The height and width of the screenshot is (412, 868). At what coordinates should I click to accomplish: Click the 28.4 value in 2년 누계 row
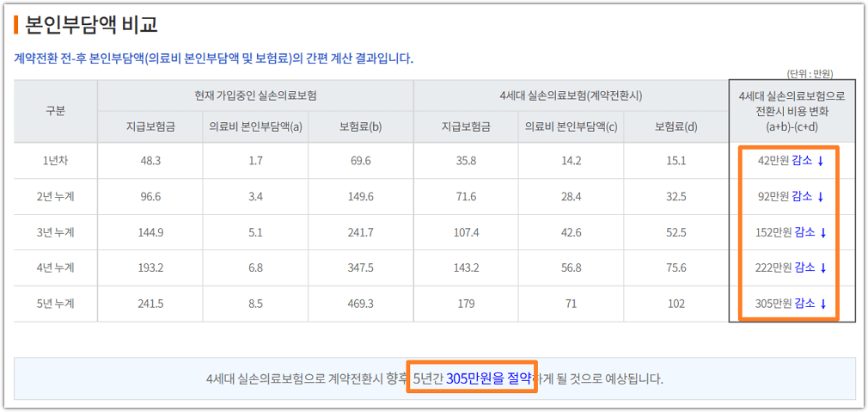coord(571,197)
